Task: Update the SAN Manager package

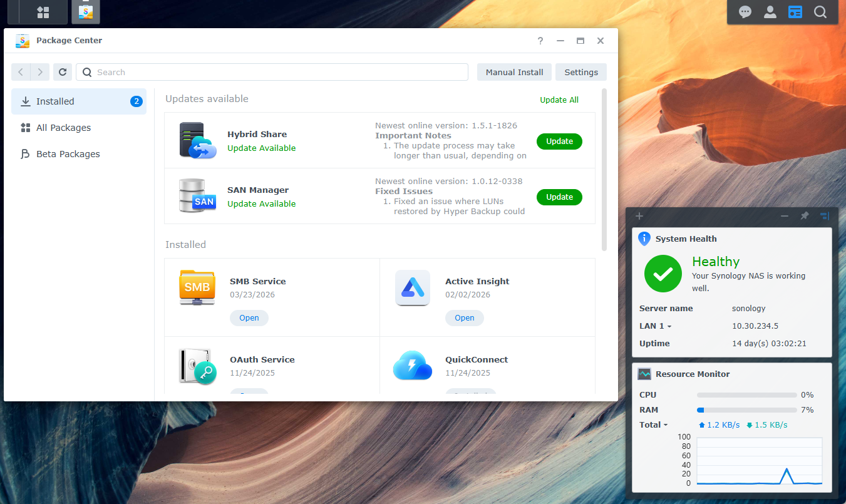Action: pyautogui.click(x=559, y=197)
